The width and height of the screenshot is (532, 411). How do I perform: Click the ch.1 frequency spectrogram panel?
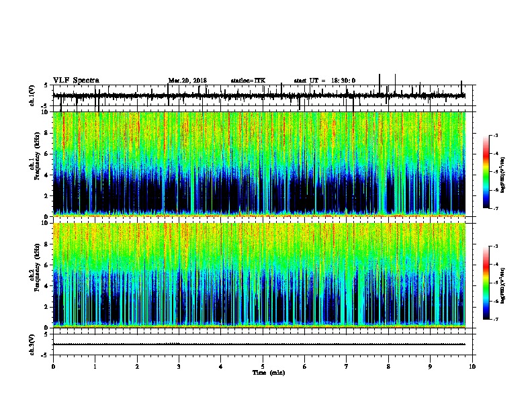[259, 164]
